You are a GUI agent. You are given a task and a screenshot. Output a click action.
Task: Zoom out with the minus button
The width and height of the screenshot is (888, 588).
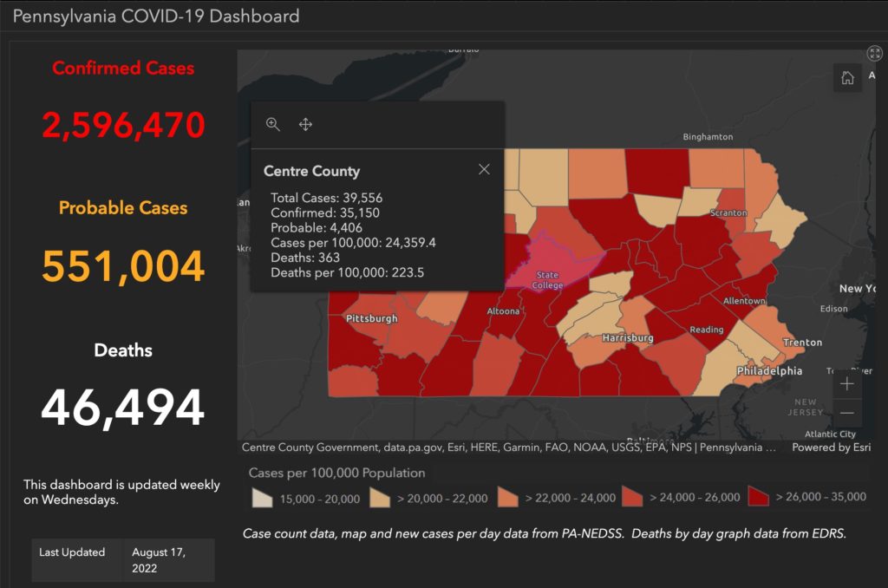847,413
